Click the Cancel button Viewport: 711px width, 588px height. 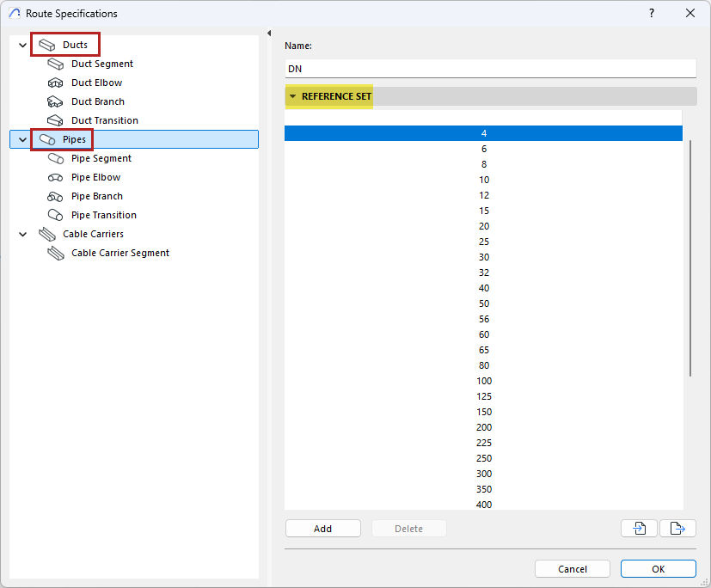click(x=573, y=569)
